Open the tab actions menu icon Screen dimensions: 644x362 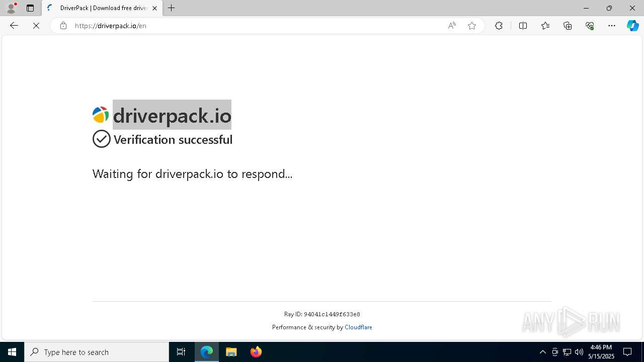pyautogui.click(x=30, y=8)
